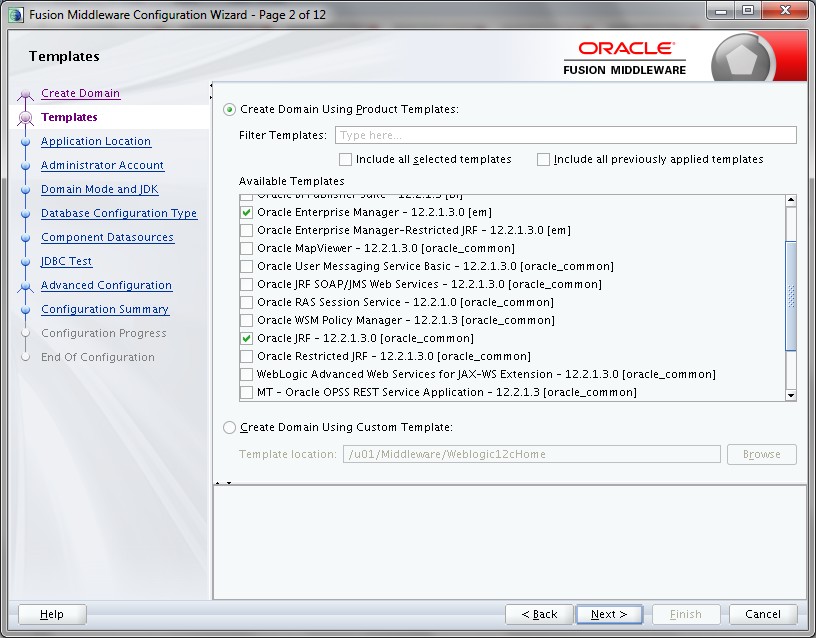Go to Database Configuration Type step
Image resolution: width=816 pixels, height=638 pixels.
click(x=119, y=213)
